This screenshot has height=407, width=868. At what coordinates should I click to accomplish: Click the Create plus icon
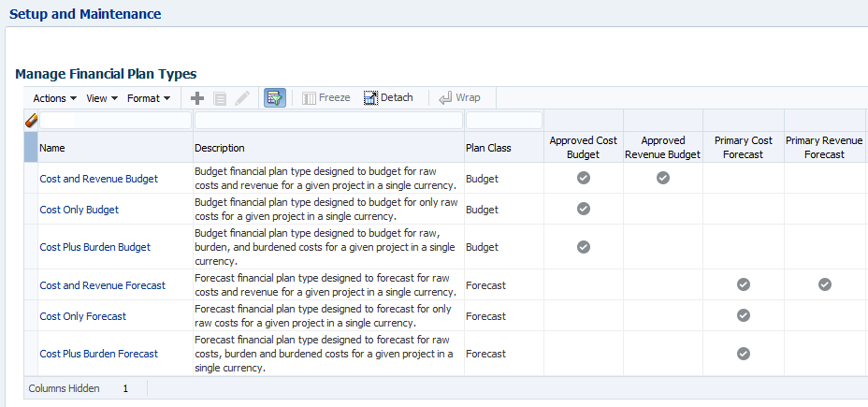coord(196,98)
